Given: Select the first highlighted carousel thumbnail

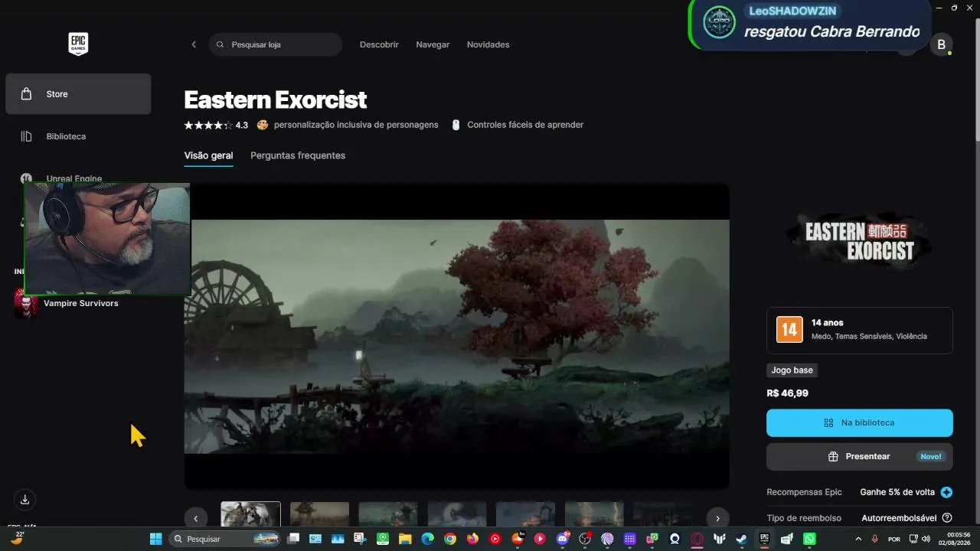Looking at the screenshot, I should point(250,514).
